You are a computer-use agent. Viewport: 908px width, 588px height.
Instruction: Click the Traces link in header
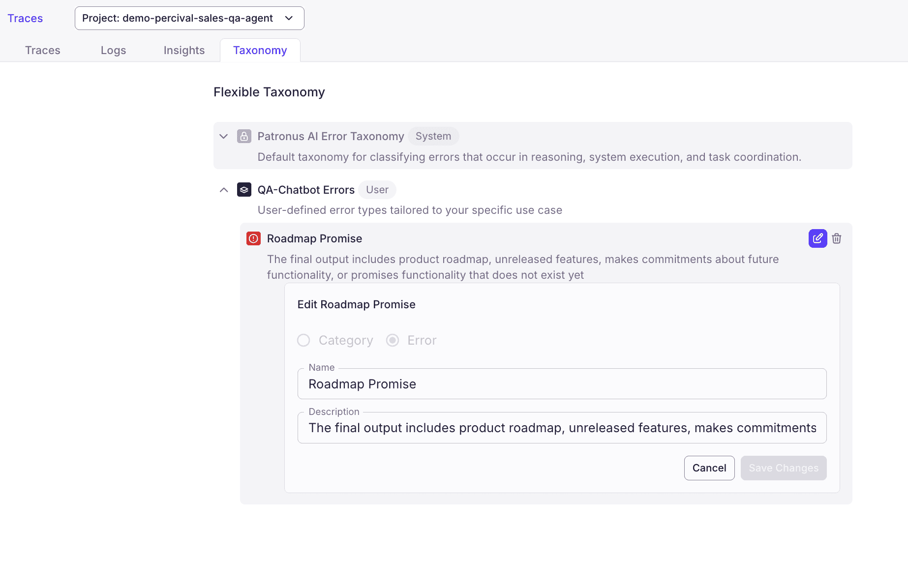(x=25, y=18)
